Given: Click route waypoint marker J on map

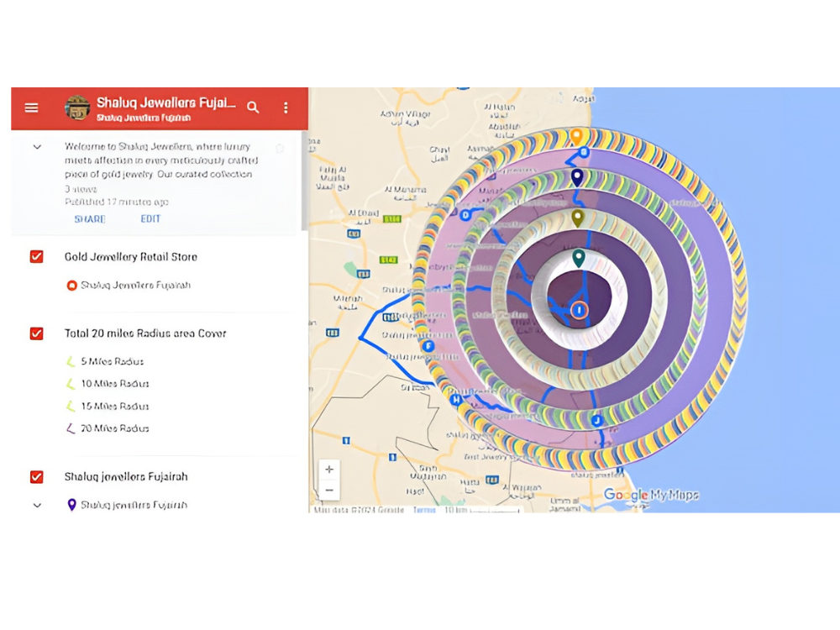Looking at the screenshot, I should [597, 421].
